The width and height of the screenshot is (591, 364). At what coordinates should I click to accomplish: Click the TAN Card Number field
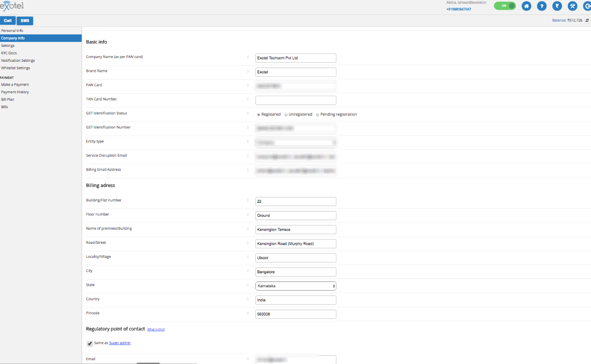295,100
